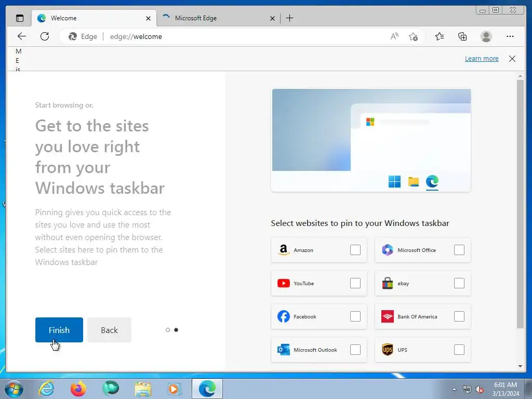The width and height of the screenshot is (532, 399).
Task: Launch Firefox from the taskbar
Action: 78,389
